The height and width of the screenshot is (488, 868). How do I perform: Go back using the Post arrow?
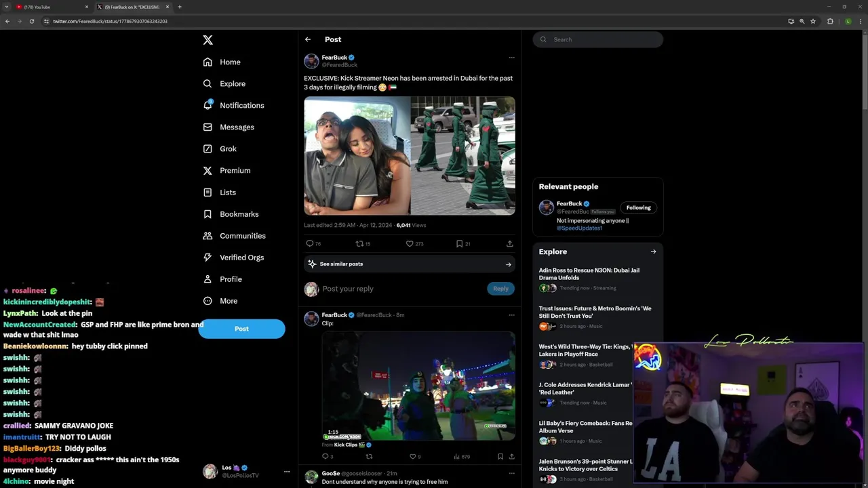pos(308,39)
